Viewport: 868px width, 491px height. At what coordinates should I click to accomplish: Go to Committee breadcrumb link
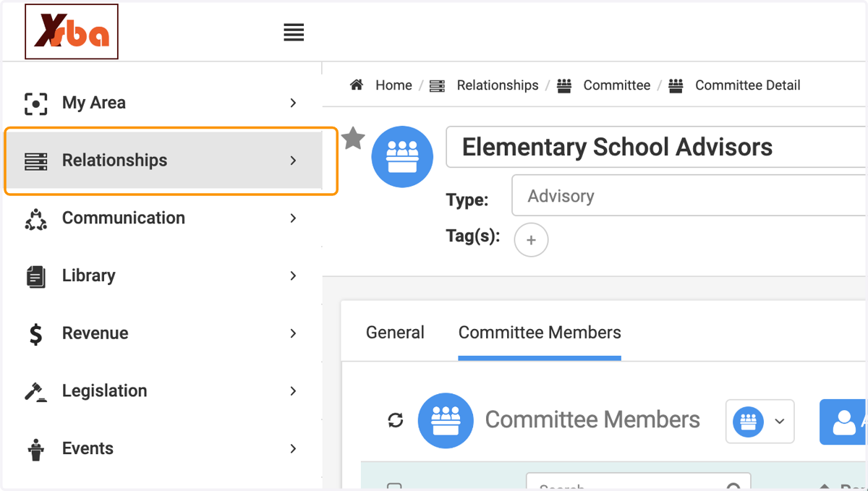[x=617, y=85]
